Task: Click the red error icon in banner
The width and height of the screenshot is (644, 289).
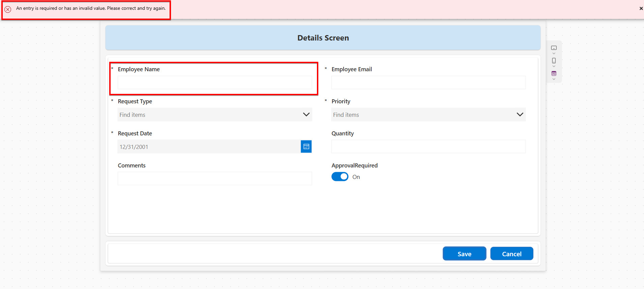Action: point(8,9)
